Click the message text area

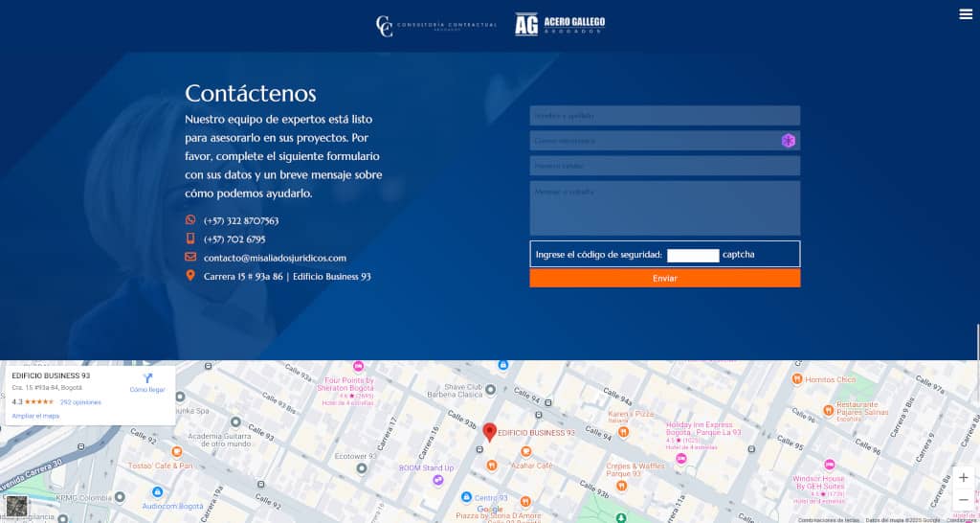point(664,208)
